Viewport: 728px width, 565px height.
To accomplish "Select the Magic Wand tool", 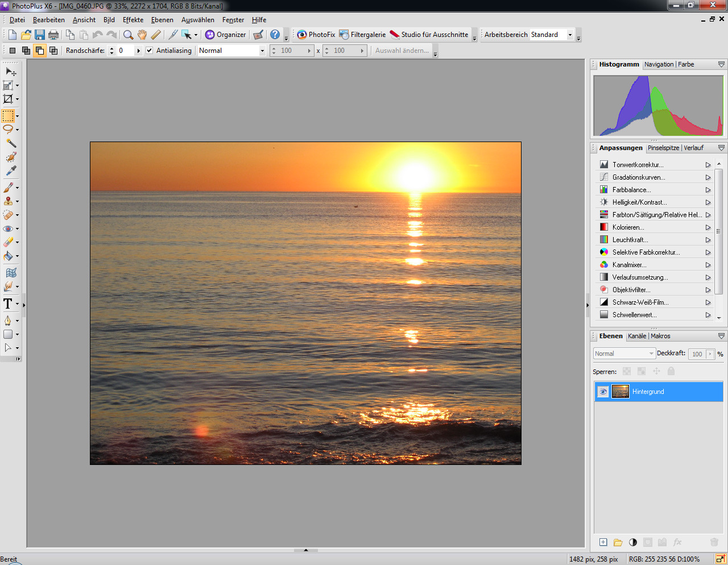I will tap(10, 143).
